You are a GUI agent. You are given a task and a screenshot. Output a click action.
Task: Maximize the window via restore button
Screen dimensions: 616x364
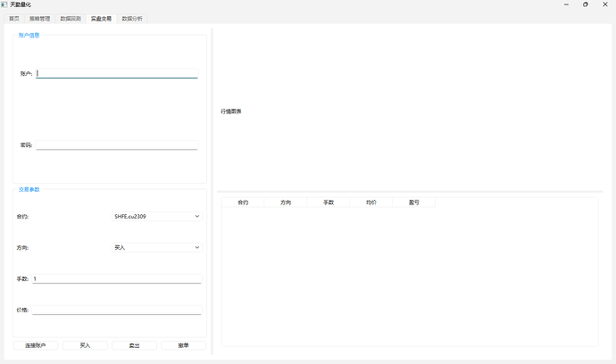pos(585,4)
